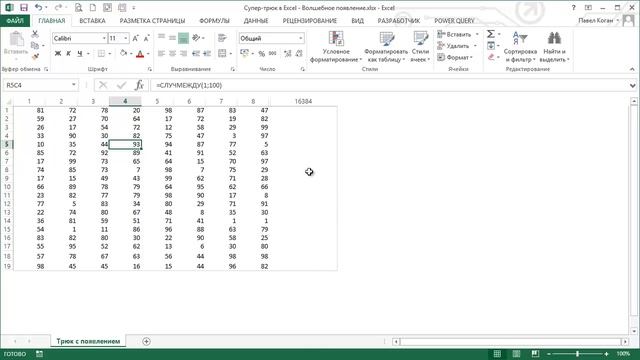Switch to РАЗМЕТКА СТРАНИЦЫ tab
This screenshot has height=360, width=640.
(x=152, y=20)
